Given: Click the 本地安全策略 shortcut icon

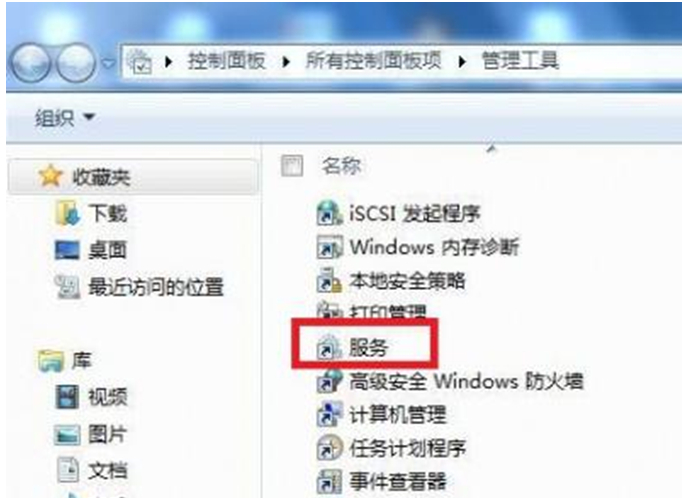Looking at the screenshot, I should [x=329, y=281].
